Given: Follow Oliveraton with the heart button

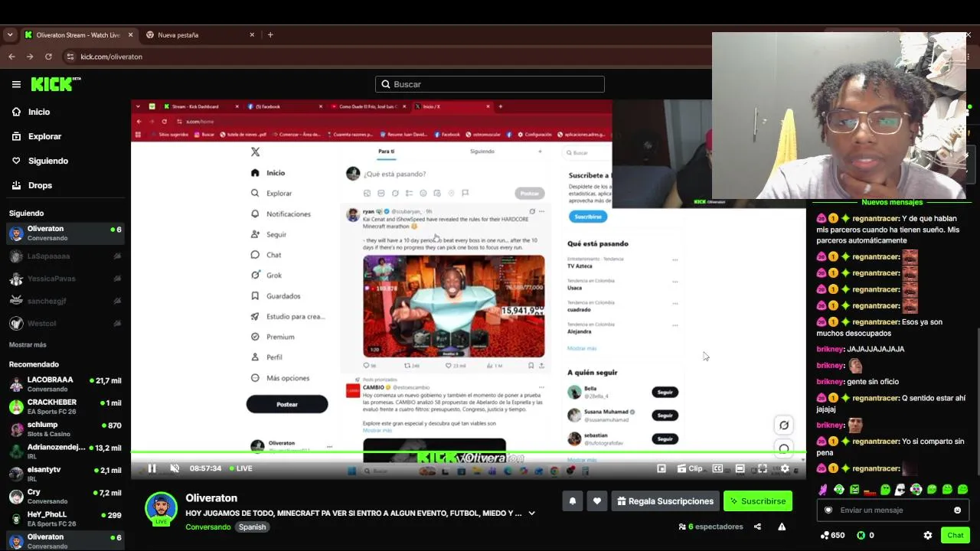Looking at the screenshot, I should pos(597,501).
